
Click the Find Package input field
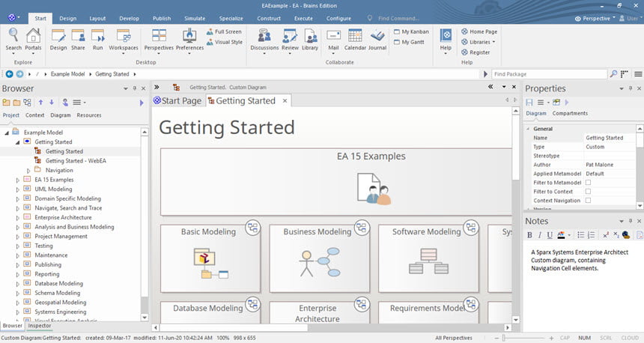click(549, 74)
